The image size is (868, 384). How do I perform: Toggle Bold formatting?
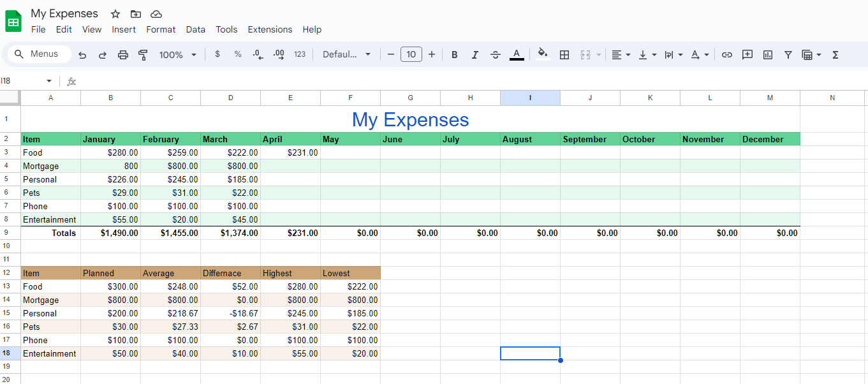coord(455,55)
